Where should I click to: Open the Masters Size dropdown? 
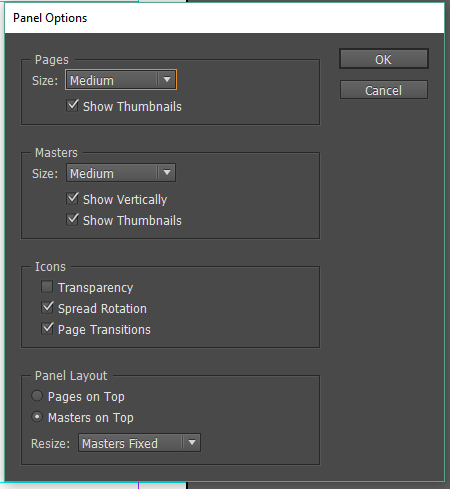(121, 173)
